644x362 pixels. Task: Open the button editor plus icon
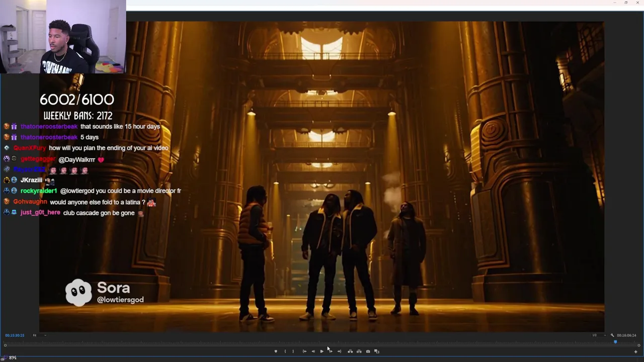tap(635, 352)
